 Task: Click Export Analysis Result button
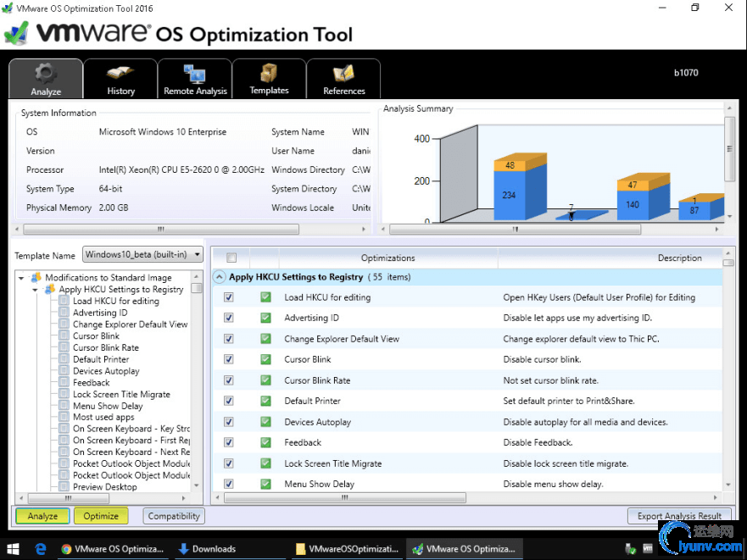coord(679,516)
